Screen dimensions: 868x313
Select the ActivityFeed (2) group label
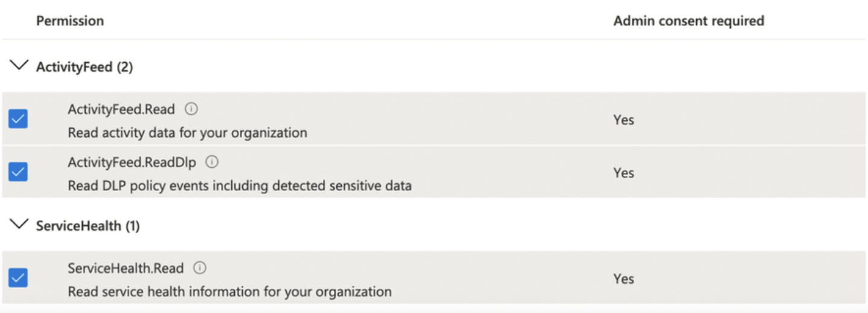(x=85, y=67)
